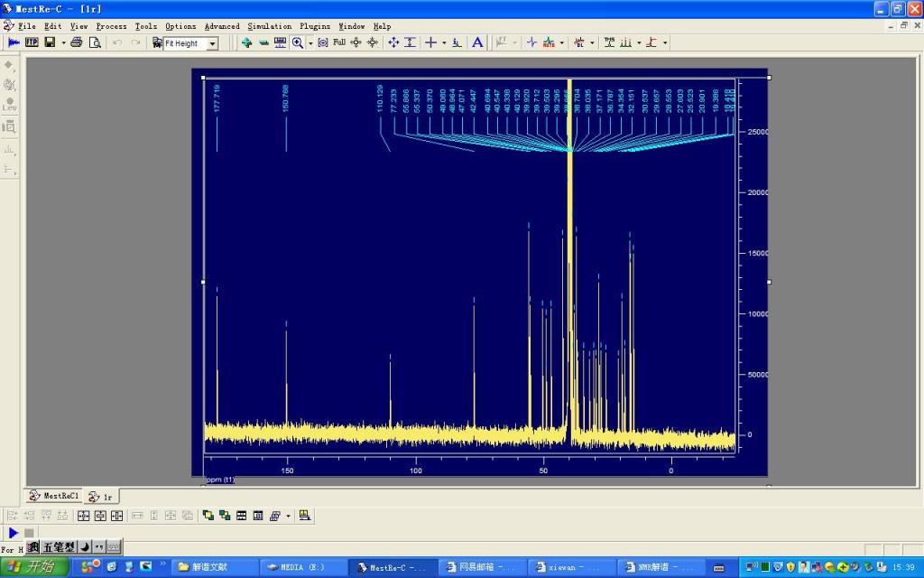Open the Simulation menu
Viewport: 924px width, 578px height.
point(269,26)
